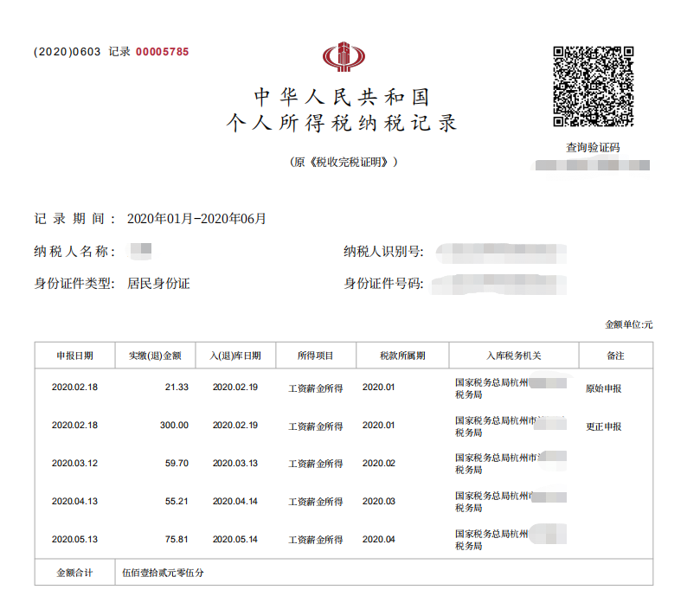
Task: Click the 入库税务机关 column header
Action: (514, 356)
